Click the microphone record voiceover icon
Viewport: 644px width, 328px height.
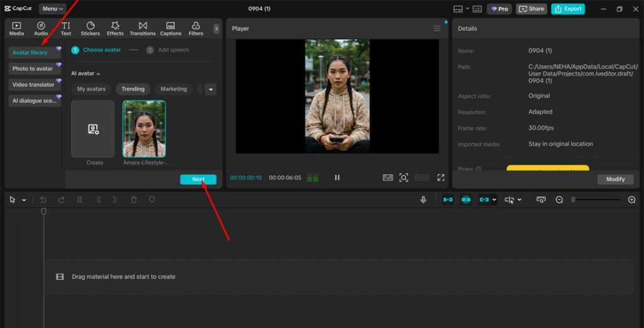423,200
